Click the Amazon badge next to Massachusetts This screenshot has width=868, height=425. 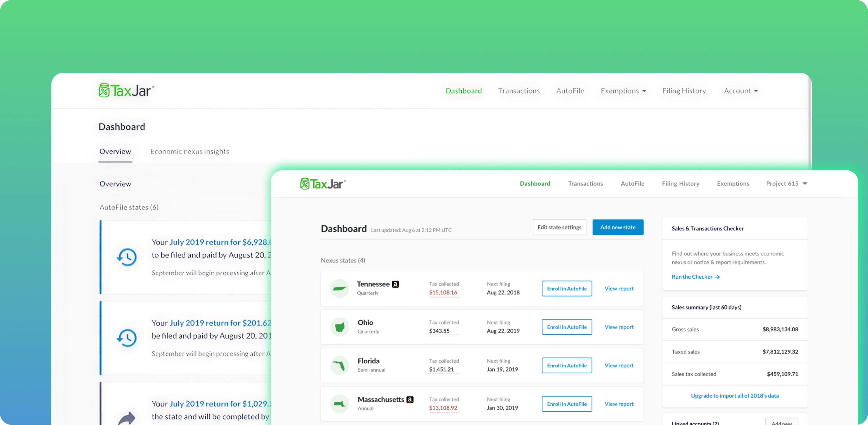[x=410, y=399]
